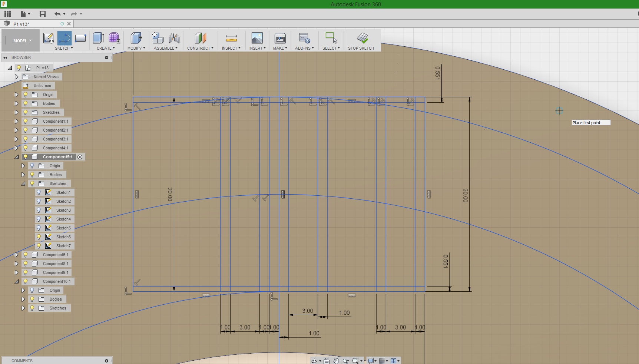Collapse the BROWSER panel with double arrows
Screen dimensions: 639x364
point(6,57)
